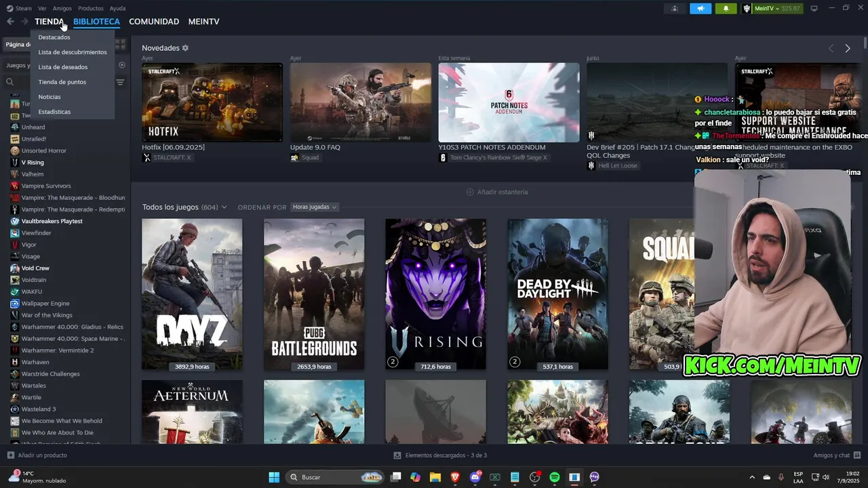Open the MeinTV account dropdown
Image resolution: width=868 pixels, height=488 pixels.
pos(772,8)
